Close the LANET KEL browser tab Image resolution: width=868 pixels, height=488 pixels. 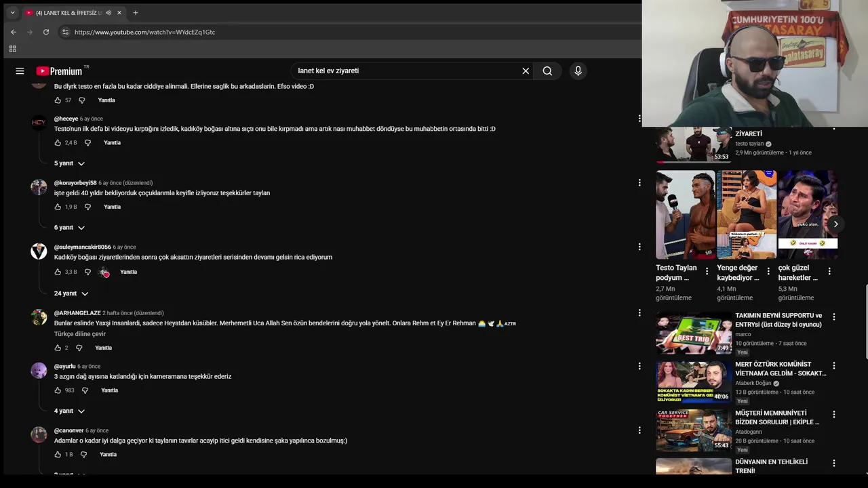pos(119,13)
